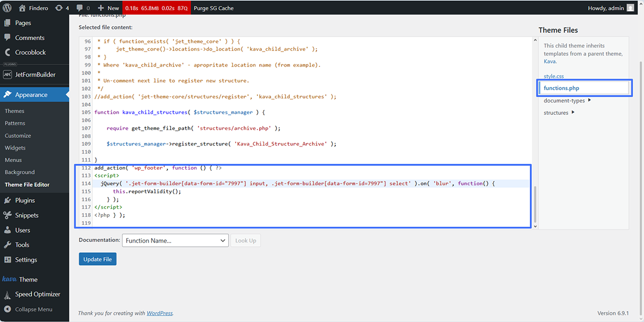Screen dimensions: 644x322
Task: Select functions.php in Theme Files
Action: (561, 88)
